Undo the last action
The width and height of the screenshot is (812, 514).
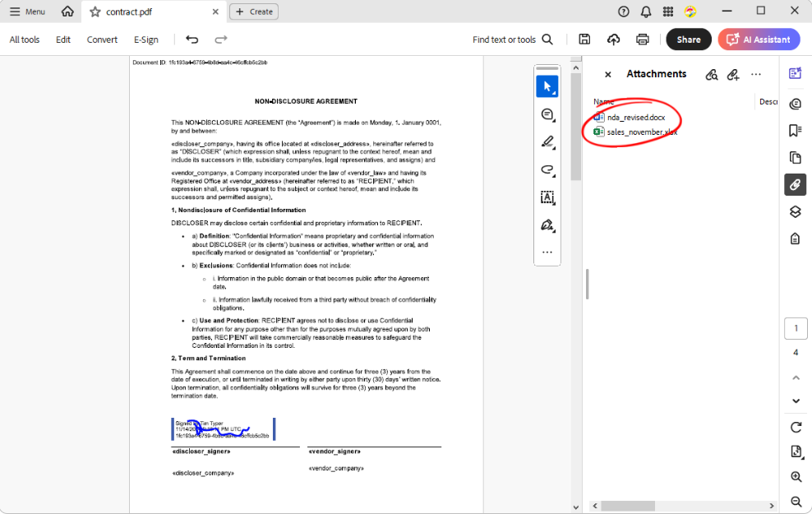pos(192,39)
